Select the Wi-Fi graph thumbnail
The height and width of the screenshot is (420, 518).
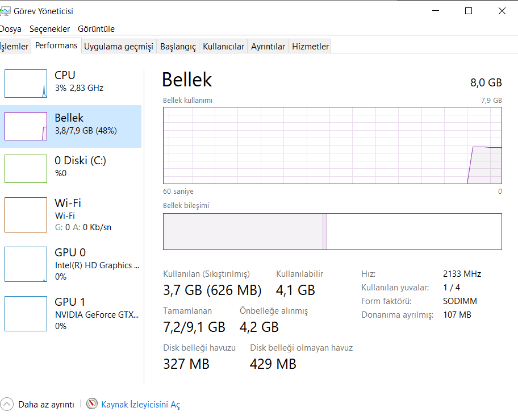tap(26, 215)
